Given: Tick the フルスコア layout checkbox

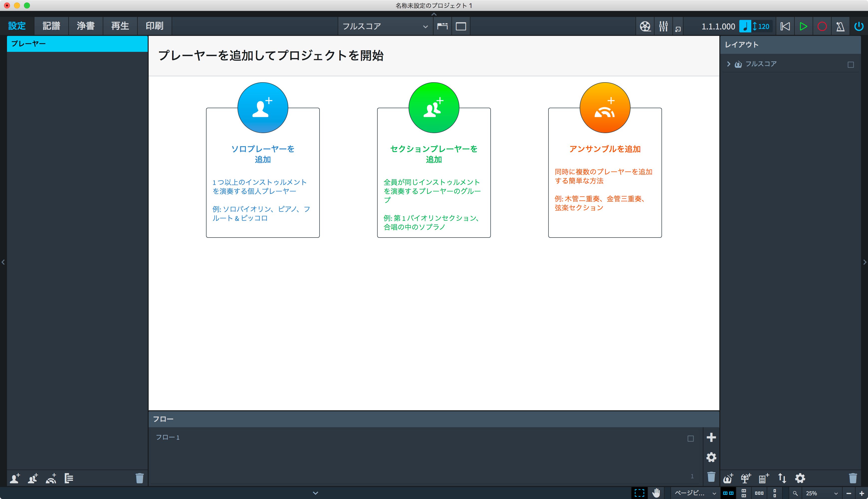Looking at the screenshot, I should (851, 65).
